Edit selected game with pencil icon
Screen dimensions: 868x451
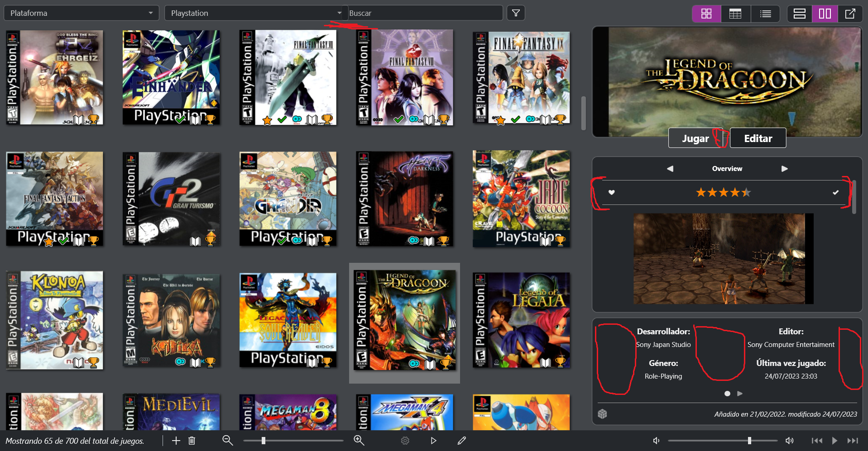coord(462,441)
